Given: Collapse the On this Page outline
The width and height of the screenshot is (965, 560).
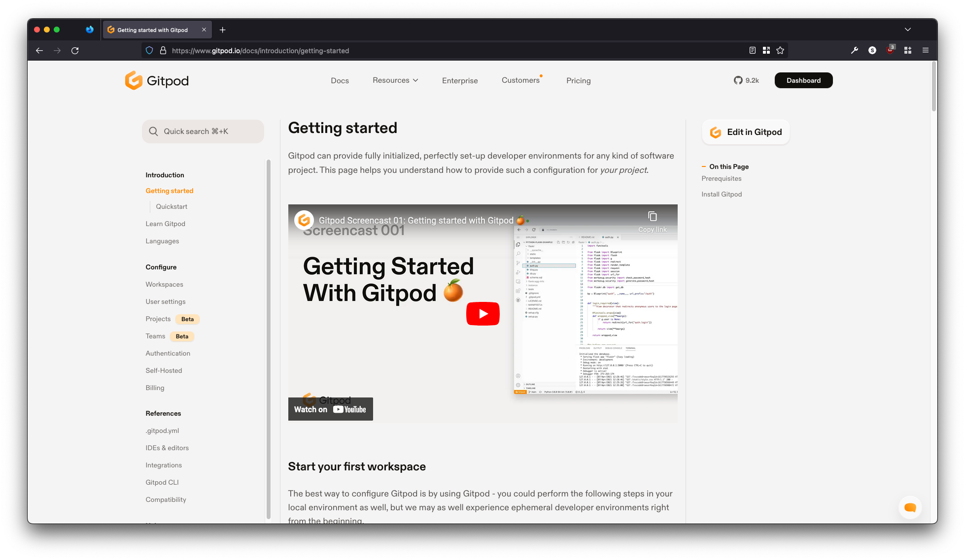Looking at the screenshot, I should coord(704,166).
